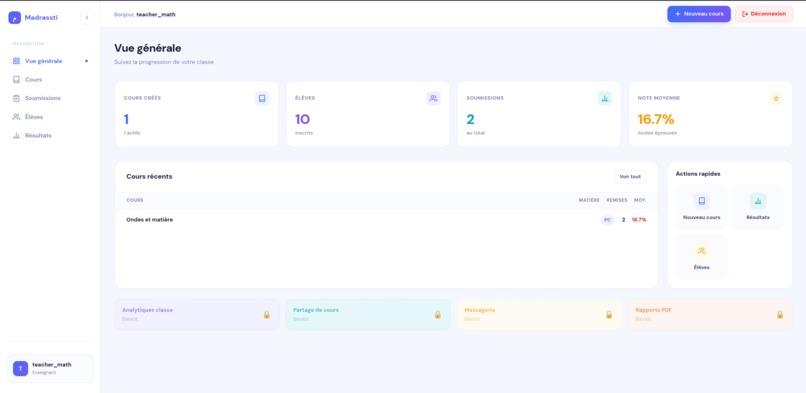This screenshot has width=806, height=393.
Task: Click the teacher_math avatar in sidebar footer
Action: (21, 368)
